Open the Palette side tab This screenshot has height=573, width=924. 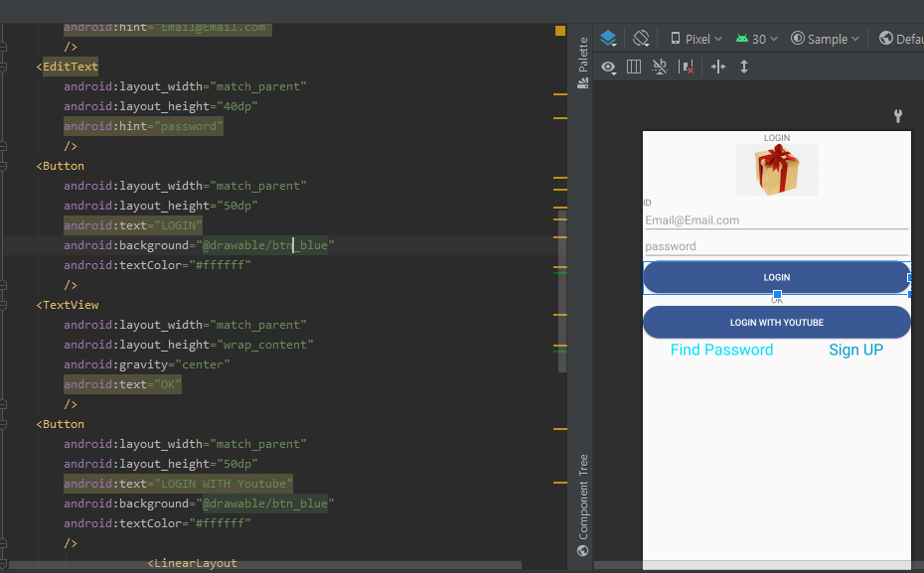[x=583, y=63]
